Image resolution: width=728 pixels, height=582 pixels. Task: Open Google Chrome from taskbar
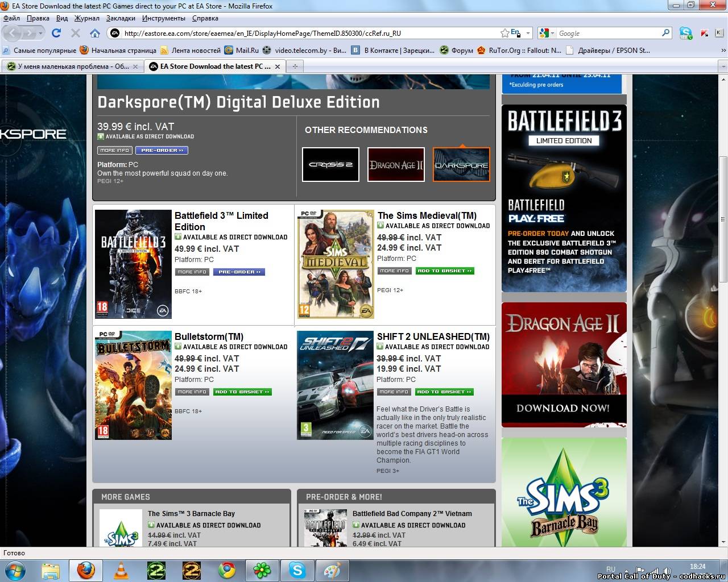point(227,569)
